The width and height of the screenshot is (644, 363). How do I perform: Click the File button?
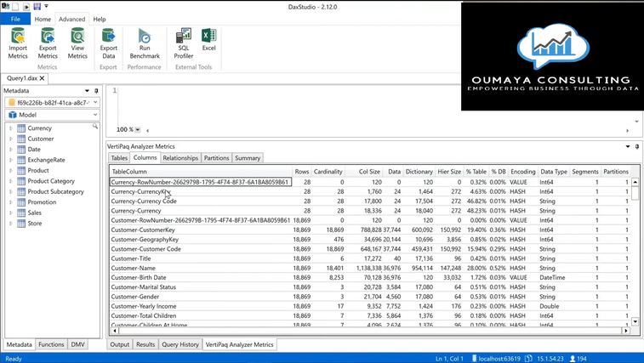pyautogui.click(x=15, y=19)
